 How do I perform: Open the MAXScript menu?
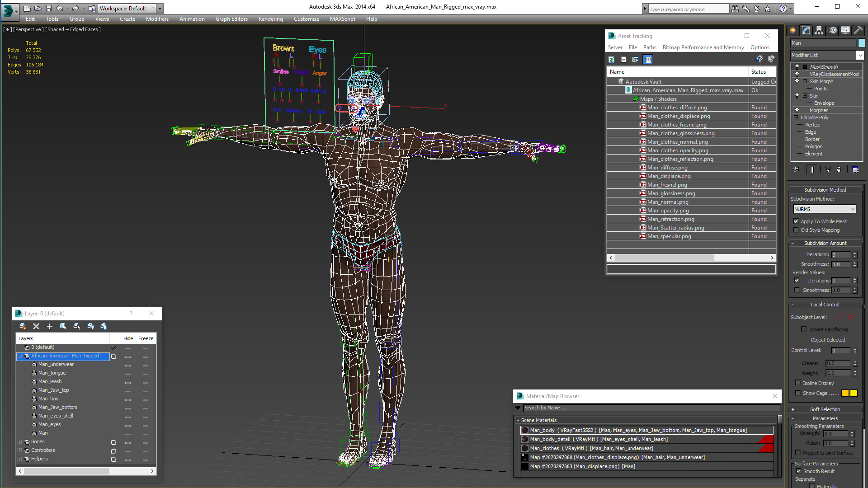click(x=342, y=19)
